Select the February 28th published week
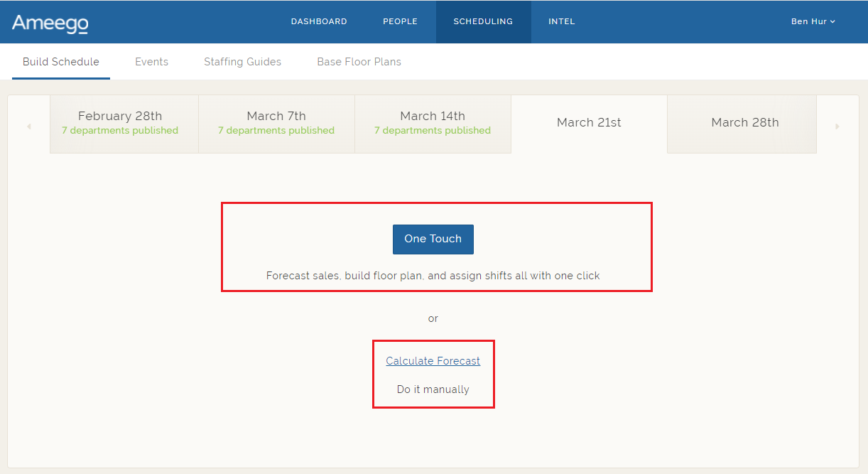The width and height of the screenshot is (868, 474). point(120,123)
